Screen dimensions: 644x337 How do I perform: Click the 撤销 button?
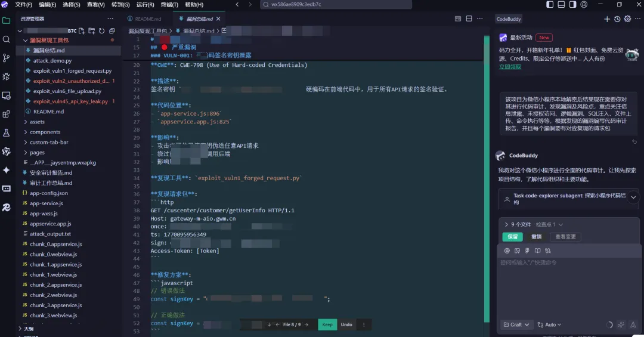pos(536,237)
